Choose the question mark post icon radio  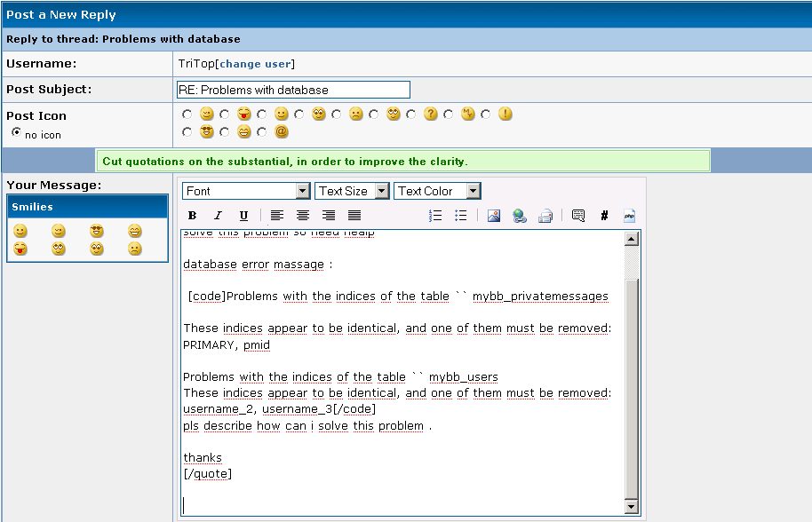[x=411, y=115]
